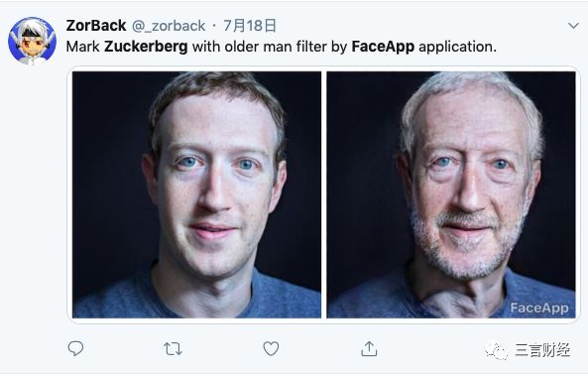Click the bold FaceApp keyword in tweet
The width and height of the screenshot is (588, 376).
383,47
